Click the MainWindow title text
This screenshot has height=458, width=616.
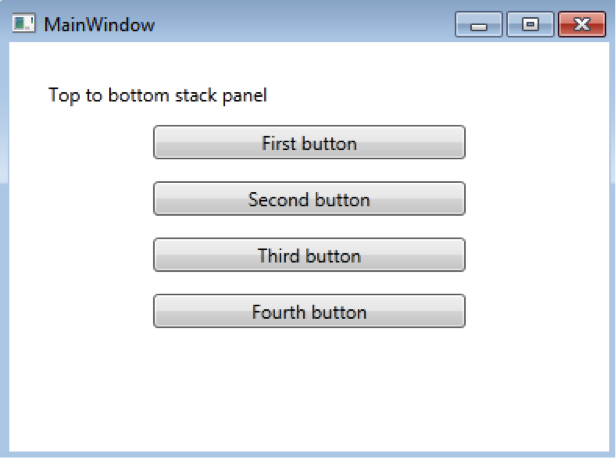[99, 24]
